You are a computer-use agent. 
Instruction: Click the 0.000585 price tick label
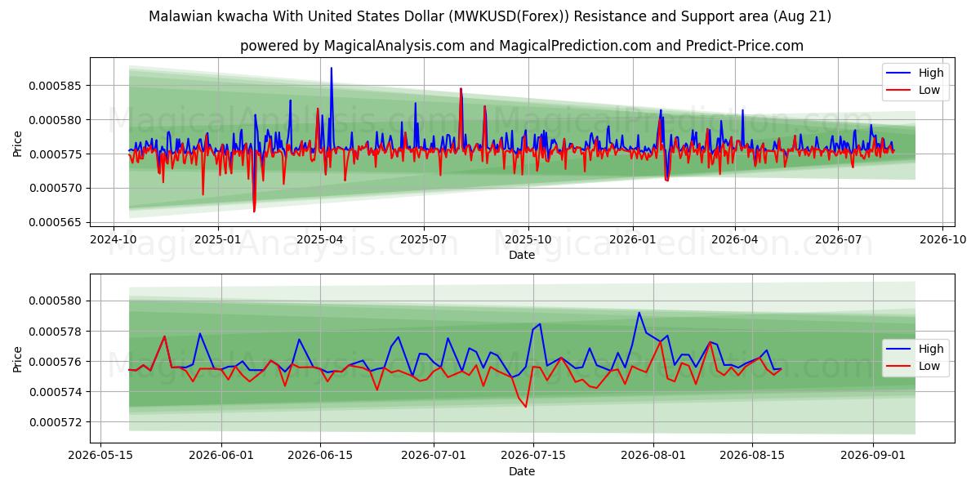click(x=53, y=86)
